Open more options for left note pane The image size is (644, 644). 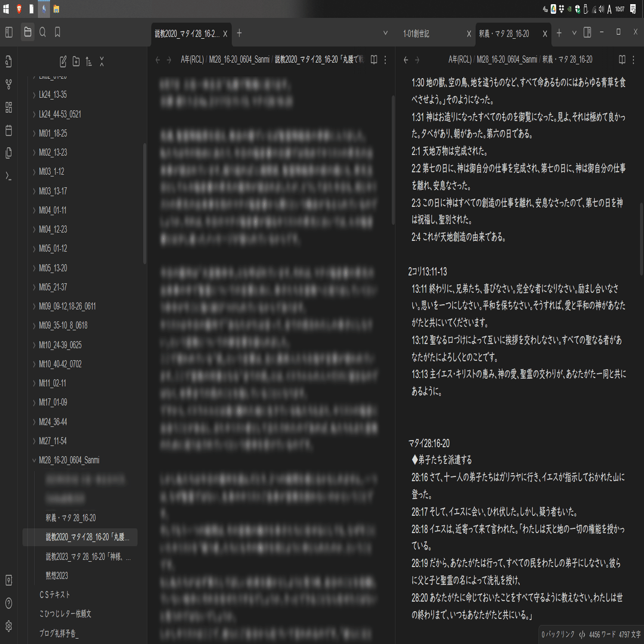pyautogui.click(x=385, y=60)
